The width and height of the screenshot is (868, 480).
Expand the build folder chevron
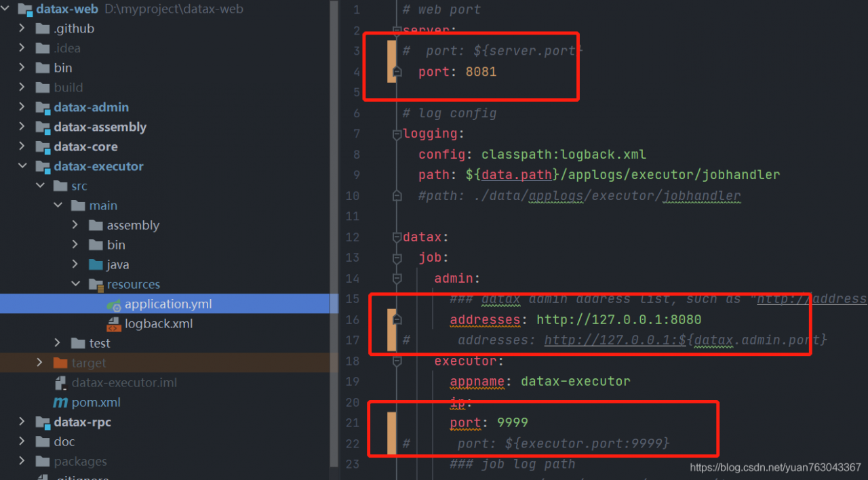(x=22, y=87)
